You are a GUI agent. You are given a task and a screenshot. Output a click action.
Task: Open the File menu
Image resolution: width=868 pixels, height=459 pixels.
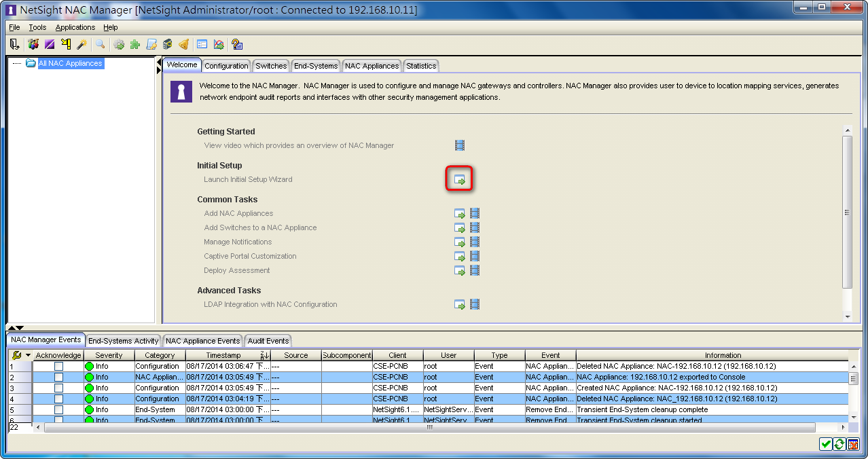coord(14,27)
